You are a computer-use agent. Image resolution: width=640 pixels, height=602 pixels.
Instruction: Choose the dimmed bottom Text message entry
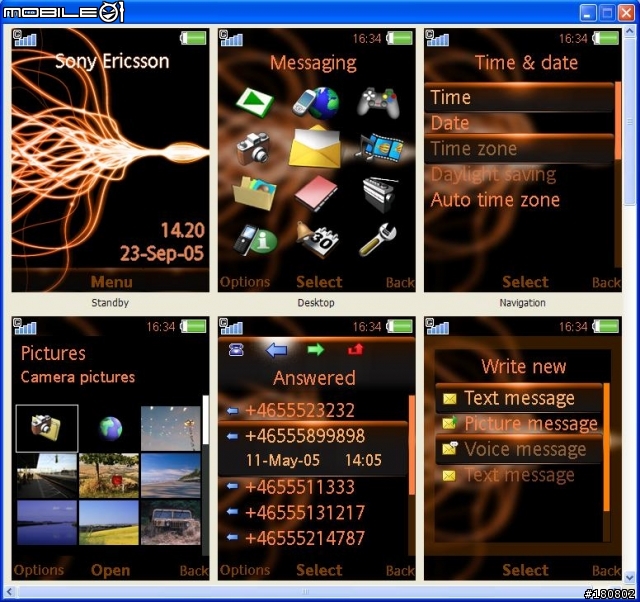tap(519, 475)
